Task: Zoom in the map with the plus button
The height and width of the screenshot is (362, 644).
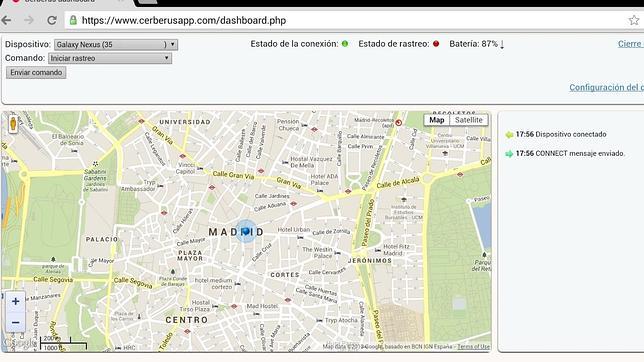Action: coord(16,302)
